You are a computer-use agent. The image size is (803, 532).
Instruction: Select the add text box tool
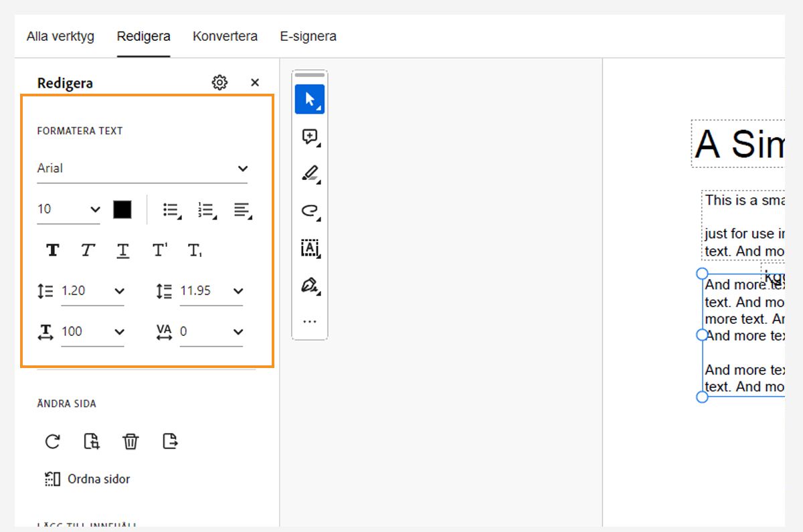(x=309, y=248)
